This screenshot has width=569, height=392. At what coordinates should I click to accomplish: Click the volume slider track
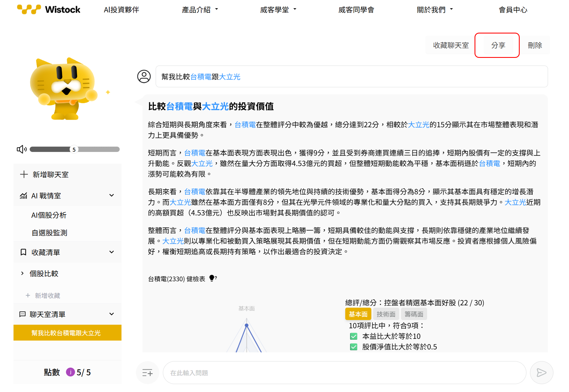(x=97, y=149)
